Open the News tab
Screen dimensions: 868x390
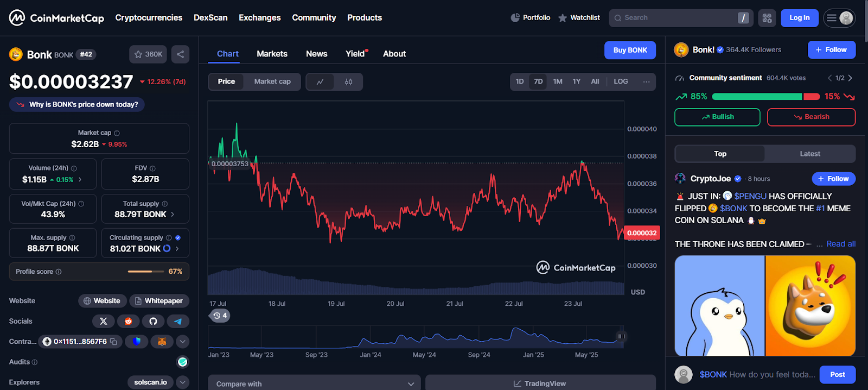click(316, 54)
